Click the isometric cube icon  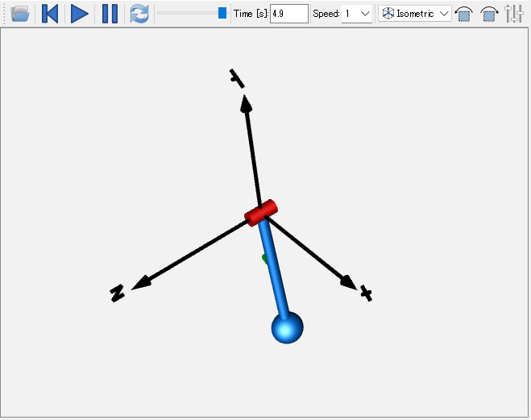pyautogui.click(x=388, y=14)
